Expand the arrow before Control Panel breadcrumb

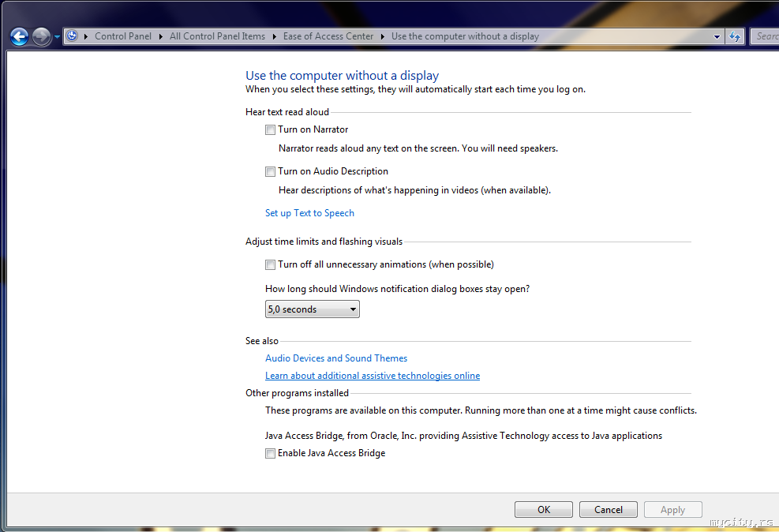[x=86, y=36]
